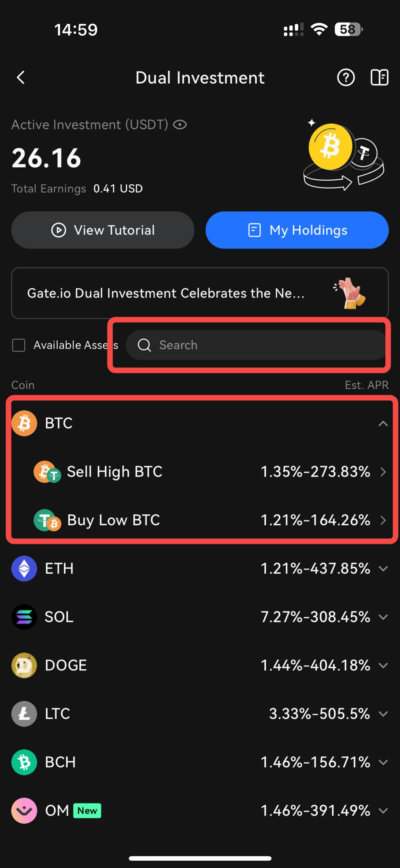The height and width of the screenshot is (868, 400).
Task: Hide the Active Investment balance with eye icon
Action: [180, 125]
